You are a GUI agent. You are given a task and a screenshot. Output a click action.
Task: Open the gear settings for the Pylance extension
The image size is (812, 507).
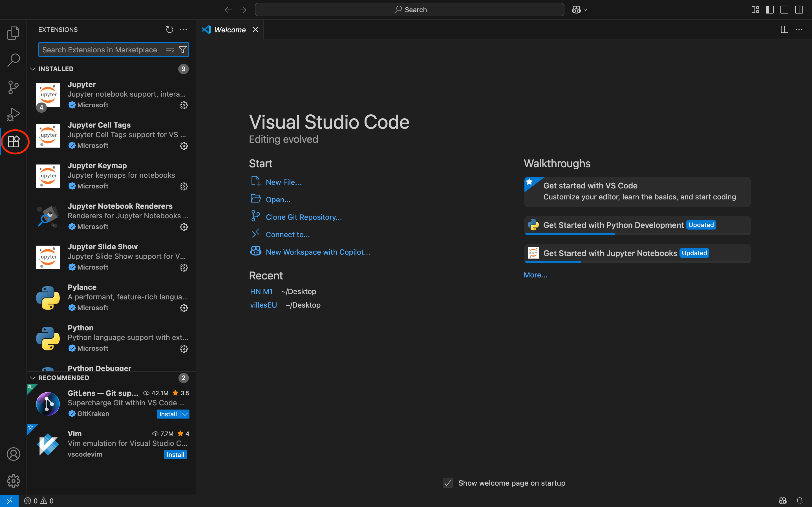[184, 308]
